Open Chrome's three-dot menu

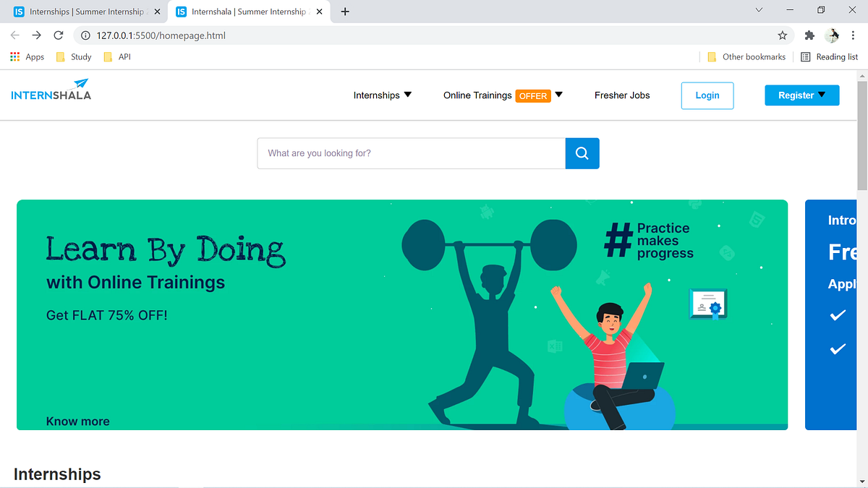854,35
